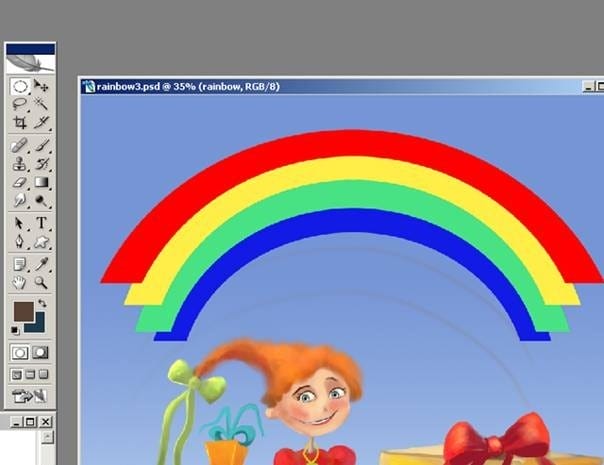Select the Brush tool
The height and width of the screenshot is (465, 604).
tap(42, 146)
